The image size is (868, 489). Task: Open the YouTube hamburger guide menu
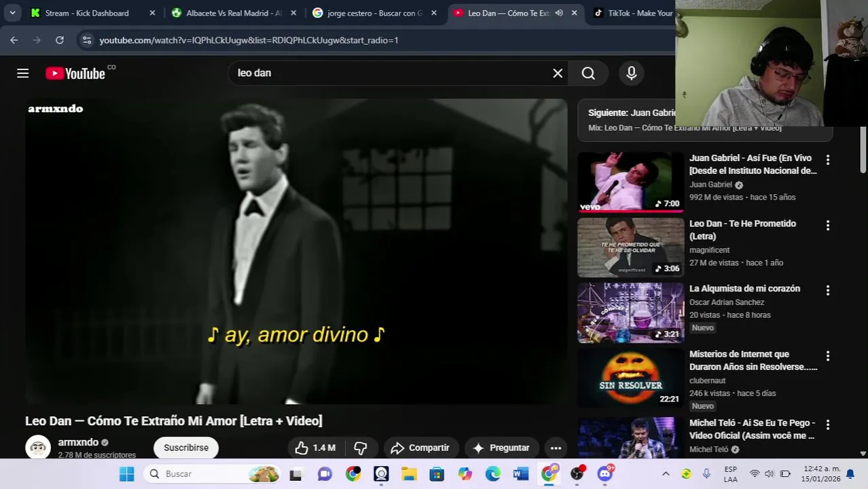22,73
